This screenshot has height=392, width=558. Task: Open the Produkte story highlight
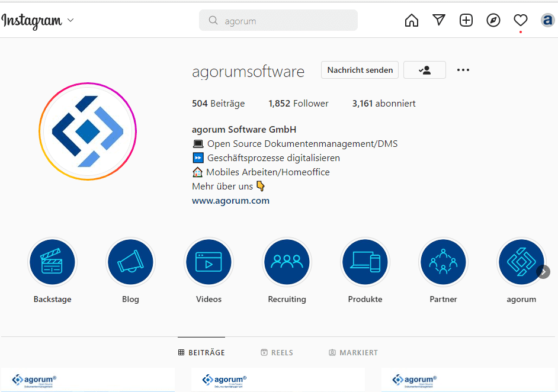pos(365,262)
